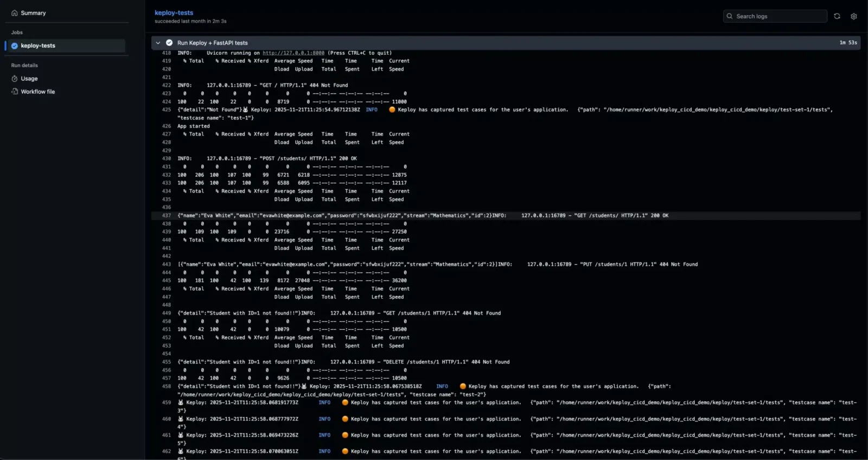Open the Summary home icon
Image resolution: width=868 pixels, height=460 pixels.
click(x=15, y=13)
